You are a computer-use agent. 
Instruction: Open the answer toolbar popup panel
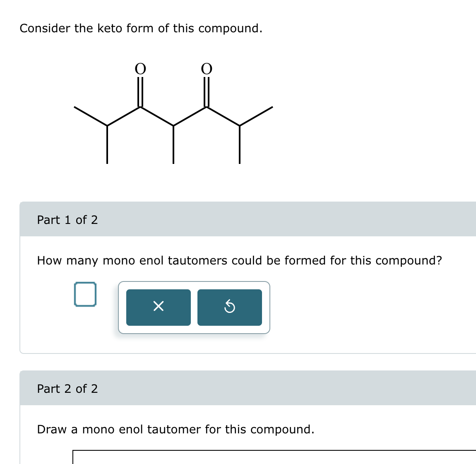[x=194, y=307]
